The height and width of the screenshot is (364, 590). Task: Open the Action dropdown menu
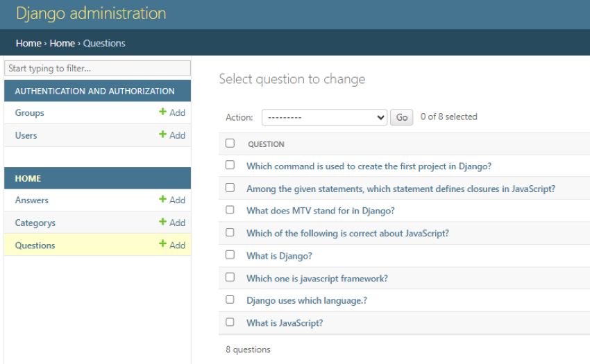point(324,117)
